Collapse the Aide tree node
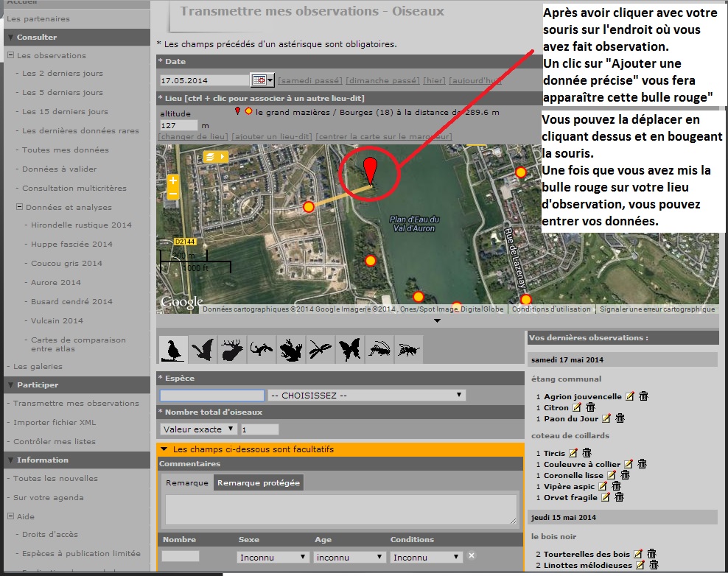Screen dimensions: 728x576 tap(10, 516)
